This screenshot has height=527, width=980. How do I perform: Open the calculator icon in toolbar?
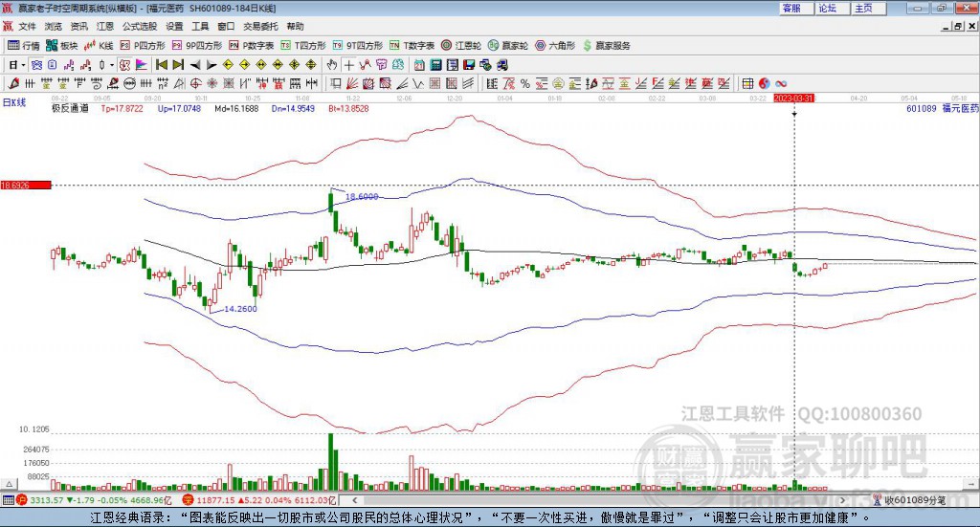[435, 65]
